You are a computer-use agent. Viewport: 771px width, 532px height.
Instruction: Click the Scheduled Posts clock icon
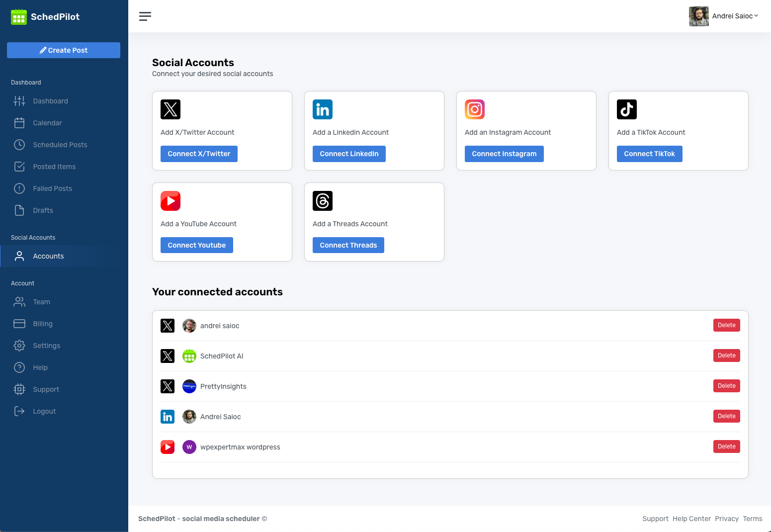[x=19, y=145]
